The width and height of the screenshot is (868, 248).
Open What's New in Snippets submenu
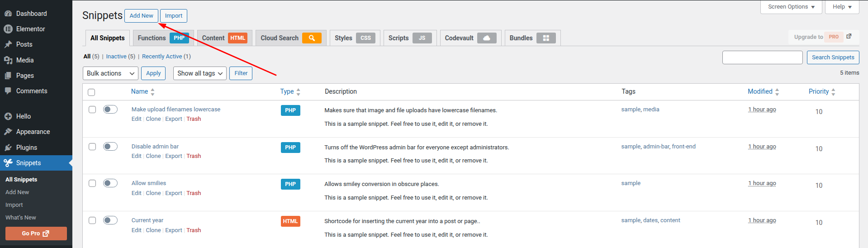21,218
